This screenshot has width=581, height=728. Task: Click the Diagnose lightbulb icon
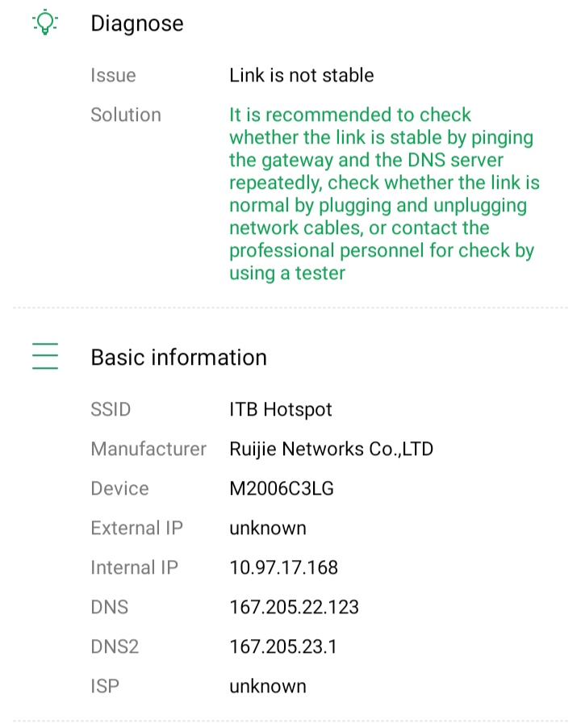(x=44, y=23)
